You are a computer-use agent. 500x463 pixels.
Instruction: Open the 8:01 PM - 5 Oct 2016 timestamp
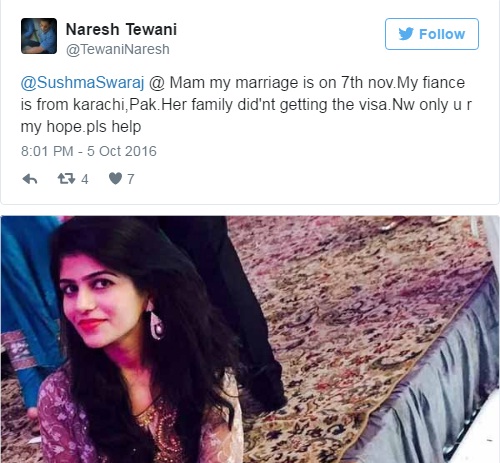[x=89, y=151]
